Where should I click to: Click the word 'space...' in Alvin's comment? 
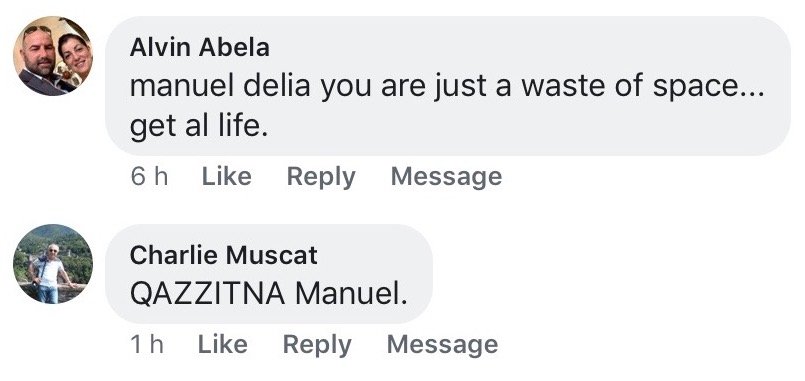(708, 87)
